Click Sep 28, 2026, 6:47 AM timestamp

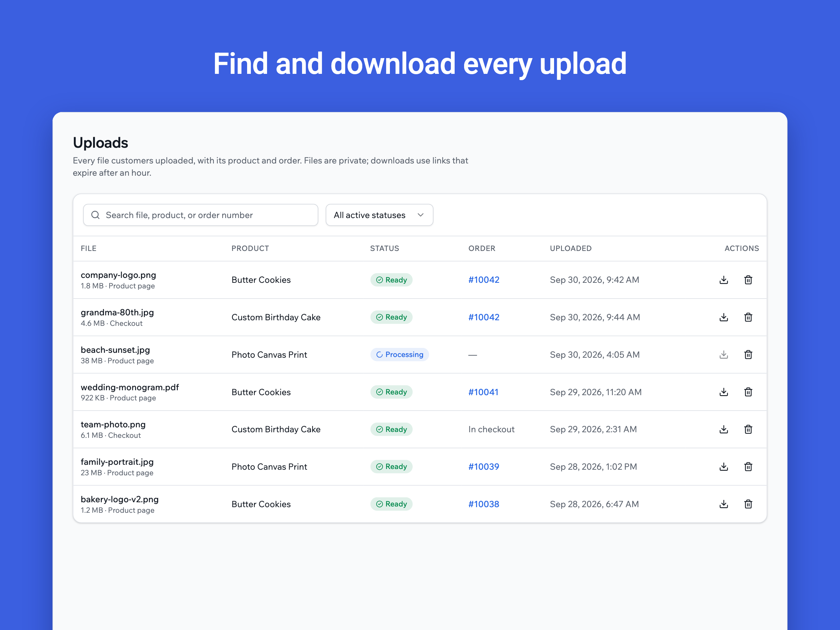click(x=594, y=504)
